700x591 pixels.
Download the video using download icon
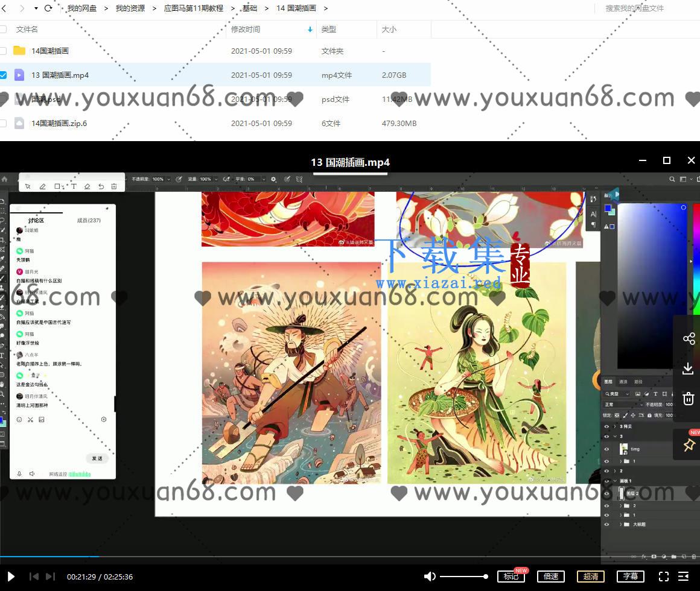688,368
